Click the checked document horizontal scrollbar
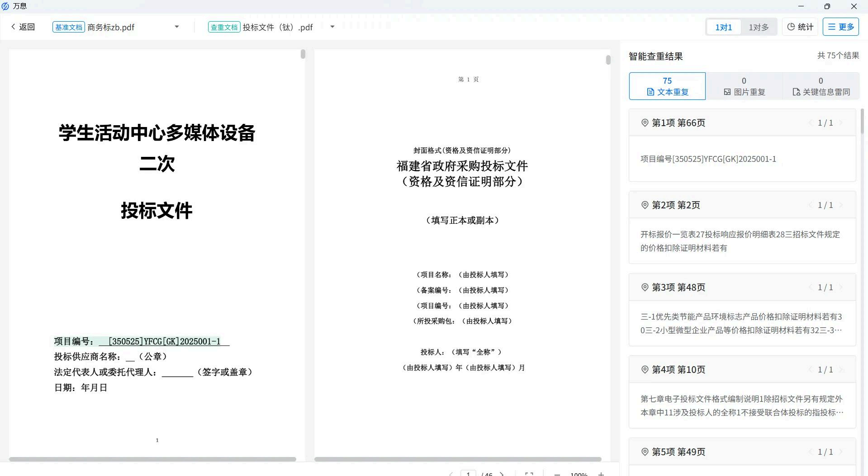Screen dimensions: 868x476 (458, 459)
